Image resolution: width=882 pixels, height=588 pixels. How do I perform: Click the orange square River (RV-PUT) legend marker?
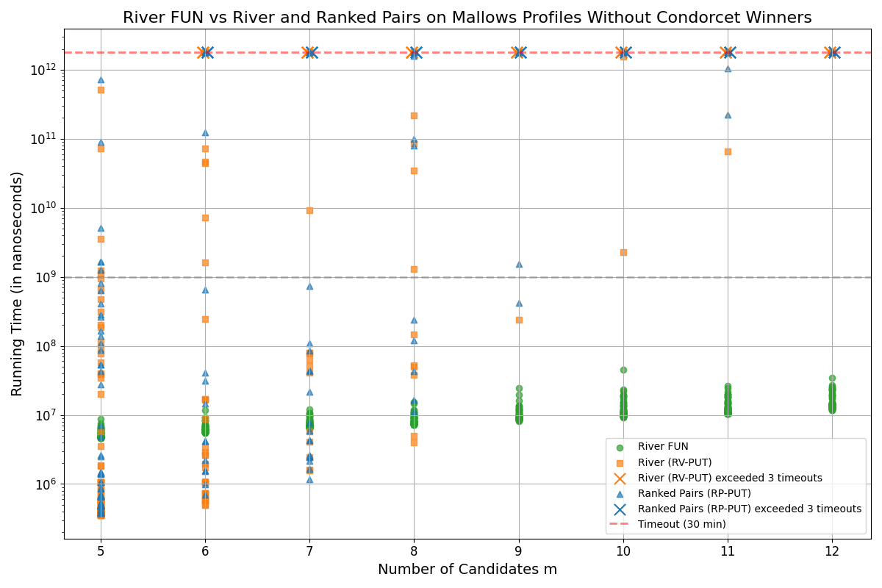click(x=620, y=462)
